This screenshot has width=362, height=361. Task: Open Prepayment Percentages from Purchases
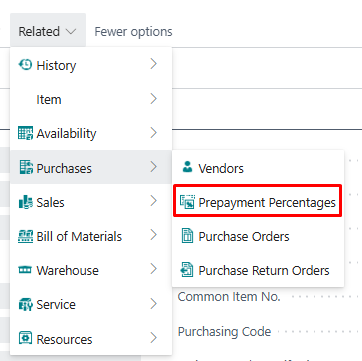(257, 202)
